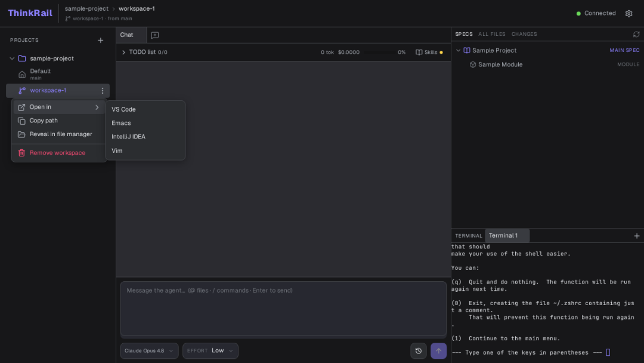
Task: Click the context usage progress bar
Action: (x=378, y=52)
